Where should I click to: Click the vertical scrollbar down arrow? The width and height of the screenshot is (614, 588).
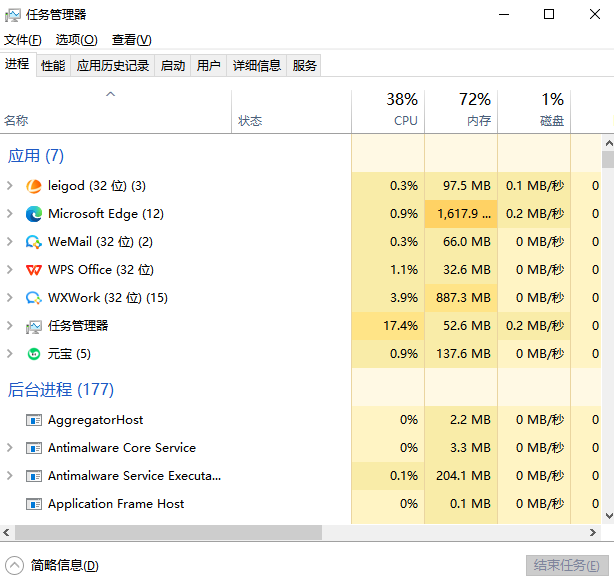click(x=609, y=516)
